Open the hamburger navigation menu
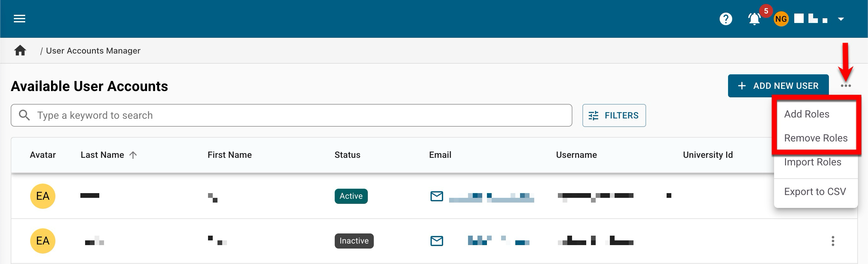This screenshot has height=264, width=868. click(x=20, y=19)
